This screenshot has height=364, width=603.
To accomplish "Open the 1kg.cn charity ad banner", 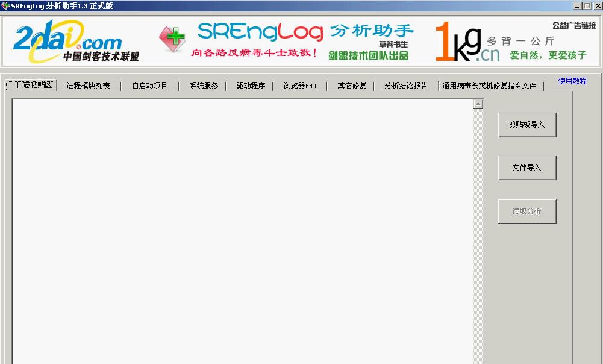I will click(x=511, y=42).
